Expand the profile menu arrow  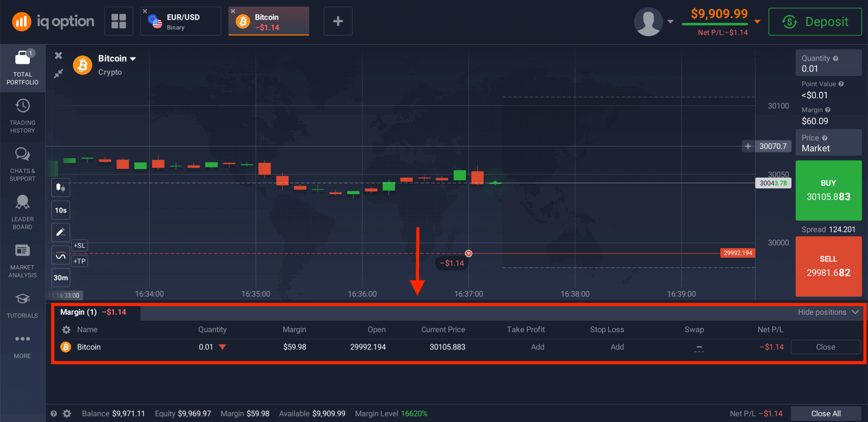click(x=671, y=22)
